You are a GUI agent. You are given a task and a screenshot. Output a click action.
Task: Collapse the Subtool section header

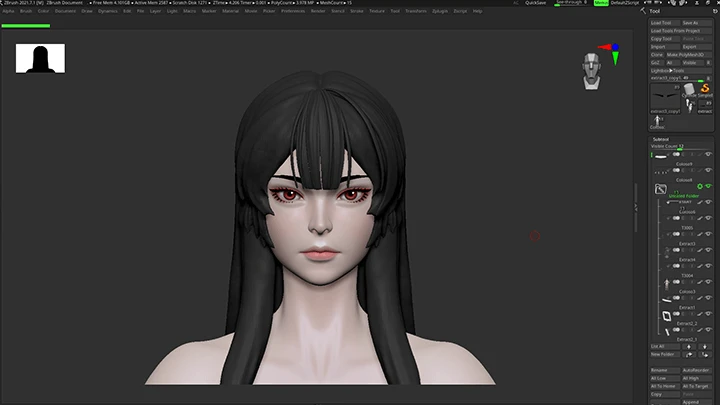click(661, 139)
